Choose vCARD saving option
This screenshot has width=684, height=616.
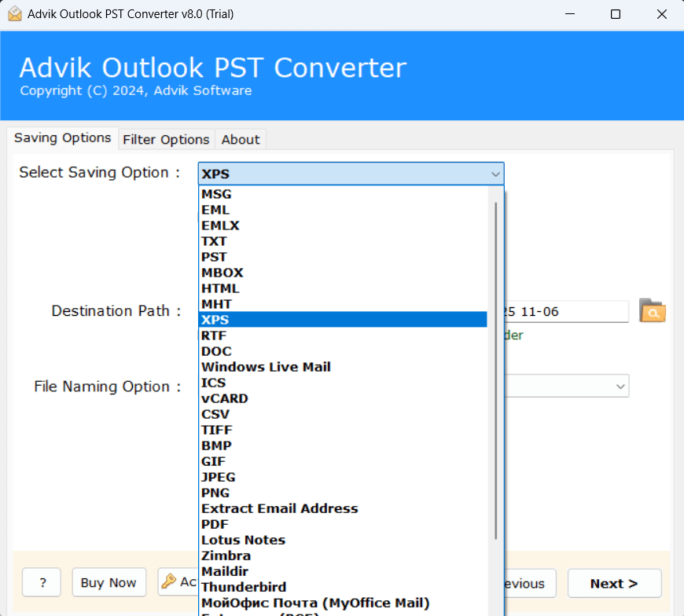[343, 398]
